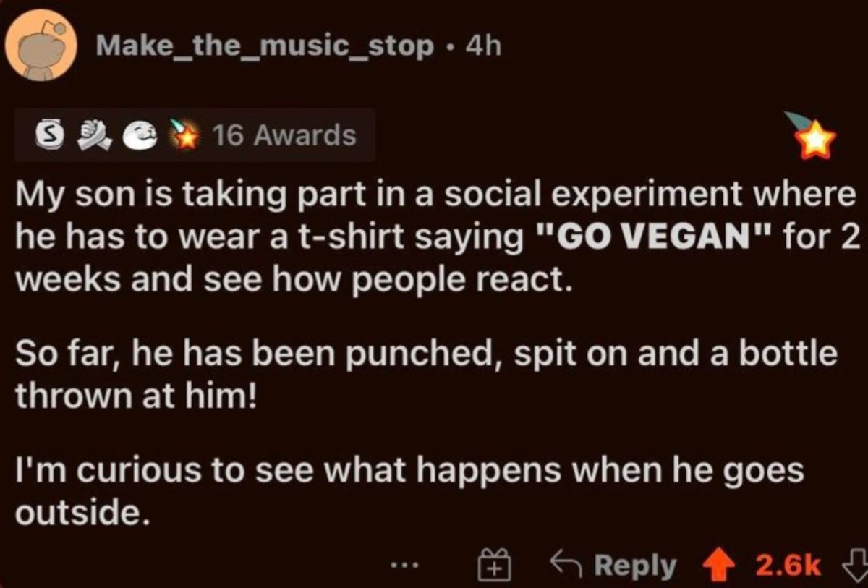Click the starry award in the awards bar
This screenshot has height=588, width=868.
(182, 135)
